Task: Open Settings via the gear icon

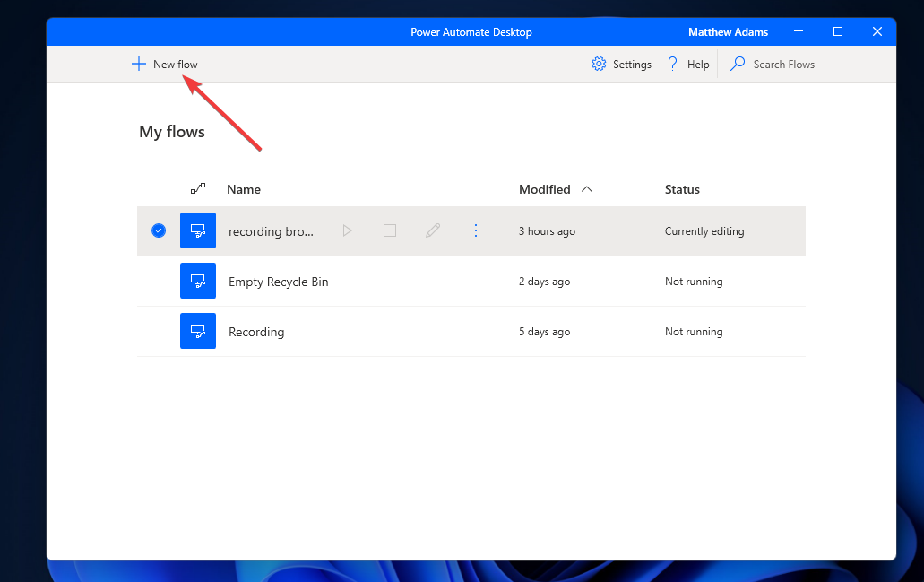Action: 599,64
